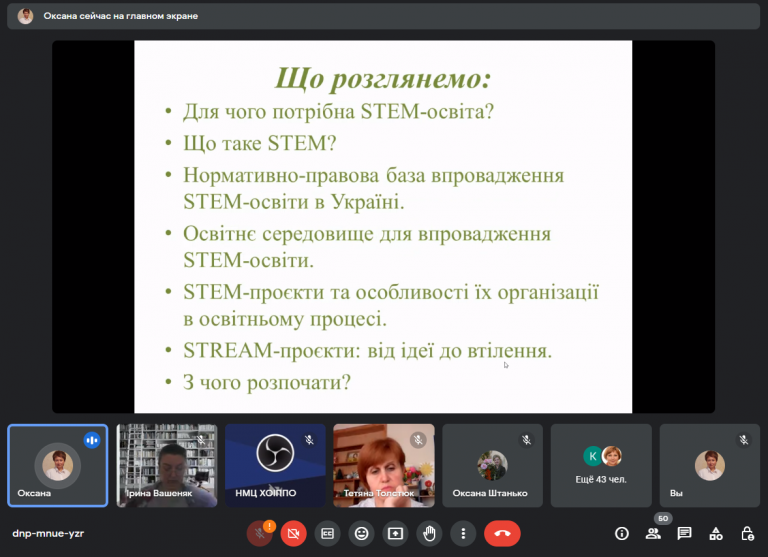768x557 pixels.
Task: Open the activities shapes icon
Action: (716, 533)
